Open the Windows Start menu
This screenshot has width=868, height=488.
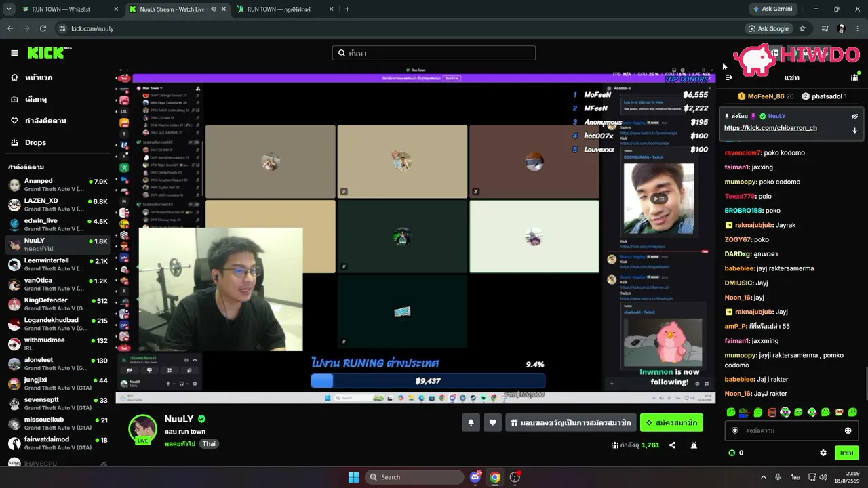(353, 477)
